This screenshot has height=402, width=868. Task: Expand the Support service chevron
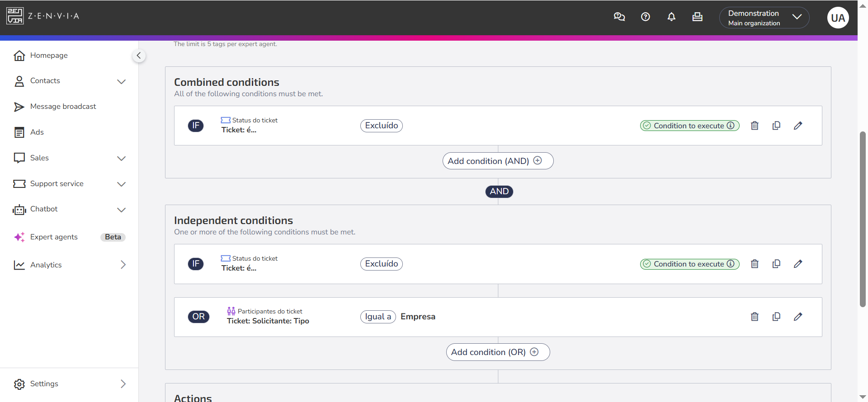[x=121, y=184]
